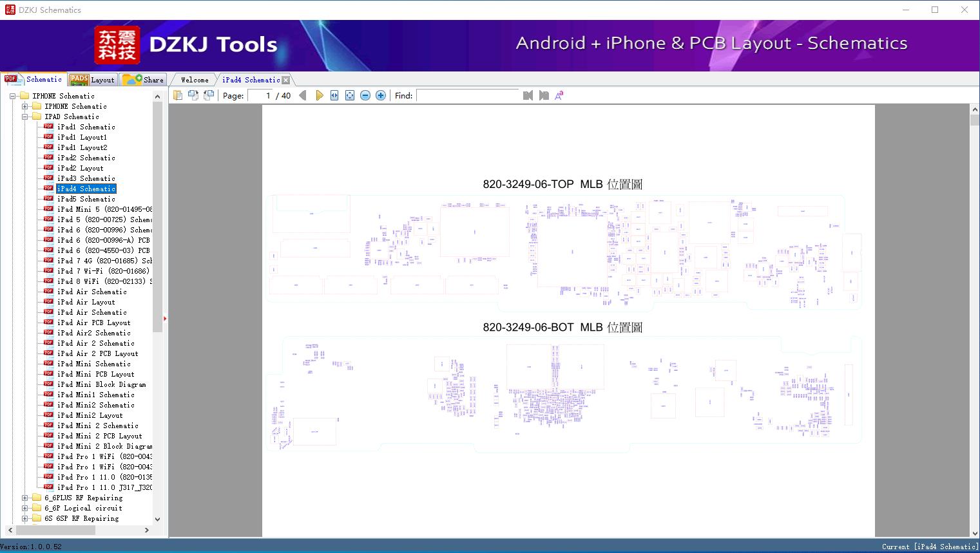This screenshot has width=980, height=553.
Task: Find previous match icon
Action: (528, 95)
